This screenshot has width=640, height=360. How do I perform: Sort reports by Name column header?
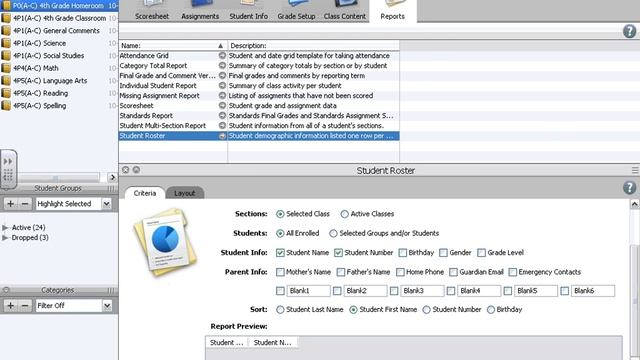[173, 46]
